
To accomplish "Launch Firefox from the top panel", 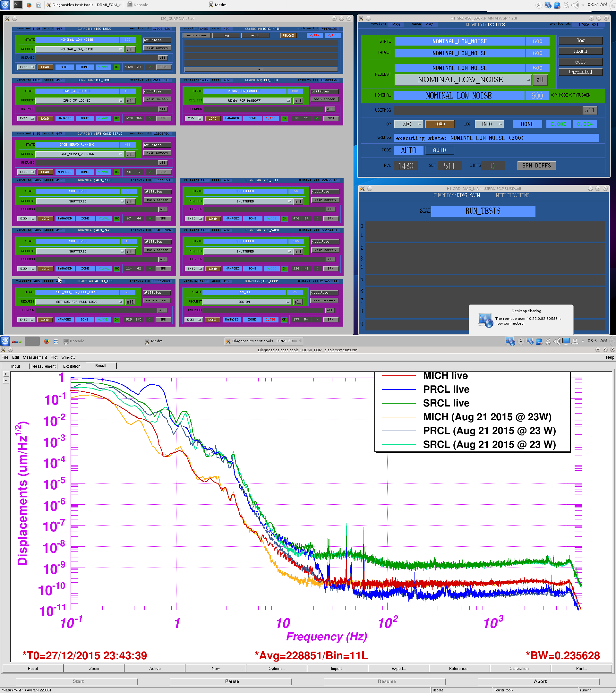I will point(29,5).
